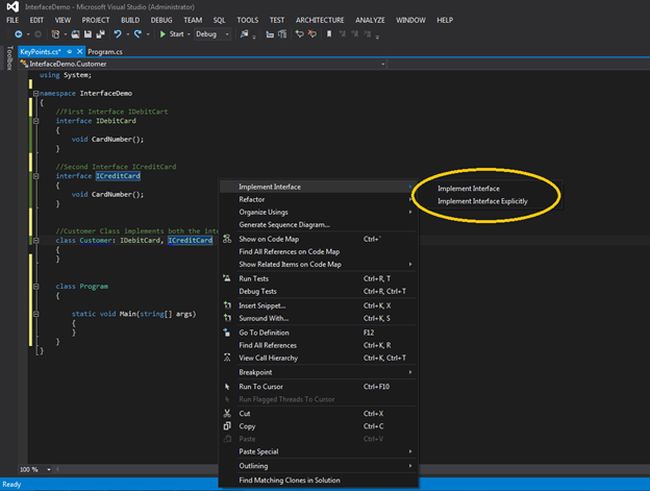Click the Save file toolbar icon
The height and width of the screenshot is (491, 650).
(88, 34)
